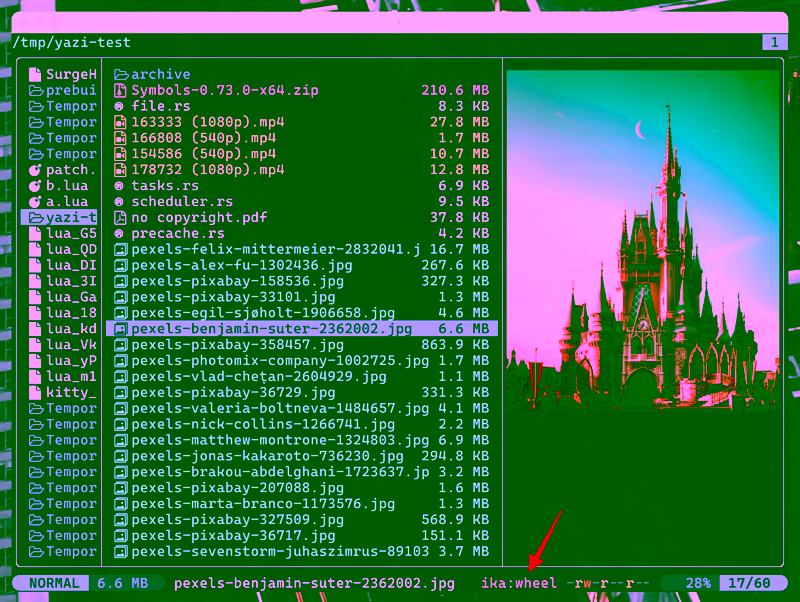Select pexels-photomix-company-1002725.jpg file
The width and height of the screenshot is (800, 602).
tap(302, 360)
